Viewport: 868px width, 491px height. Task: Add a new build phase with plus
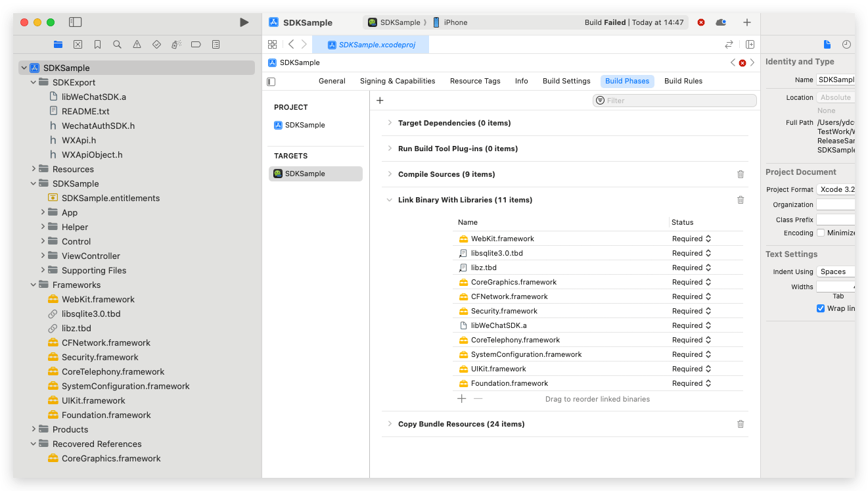[x=380, y=101]
